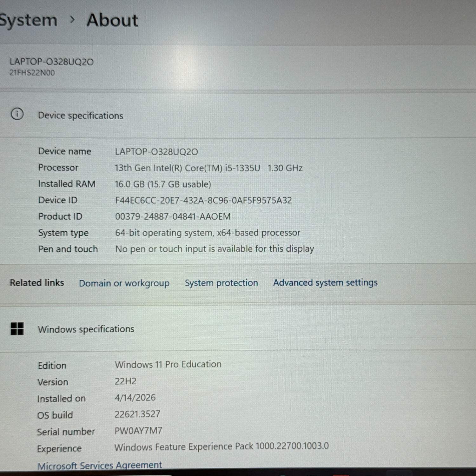Screen dimensions: 476x476
Task: Select the System type value 64-bit operating system
Action: coord(208,233)
